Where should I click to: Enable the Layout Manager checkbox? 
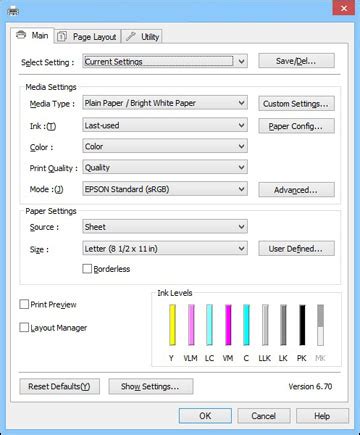point(24,327)
